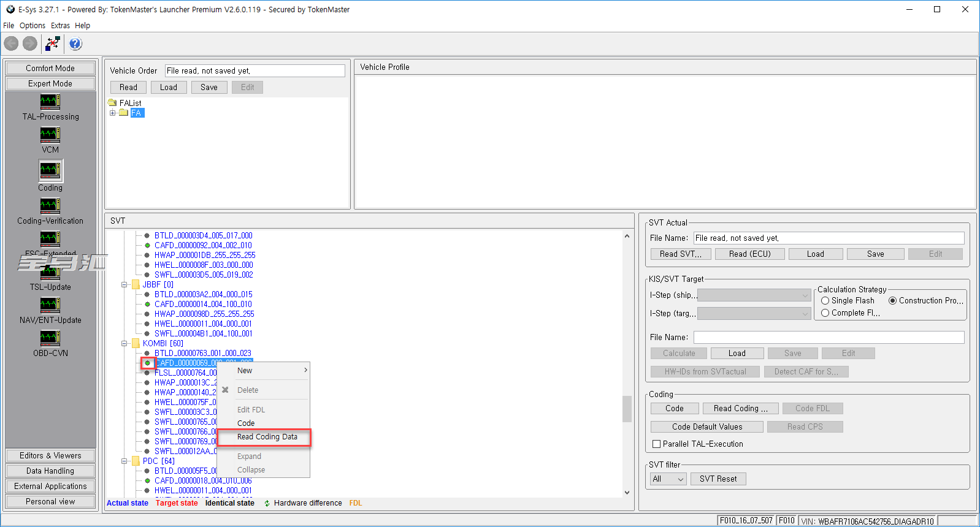
Task: Open the Coding-Verification module icon
Action: [50, 205]
